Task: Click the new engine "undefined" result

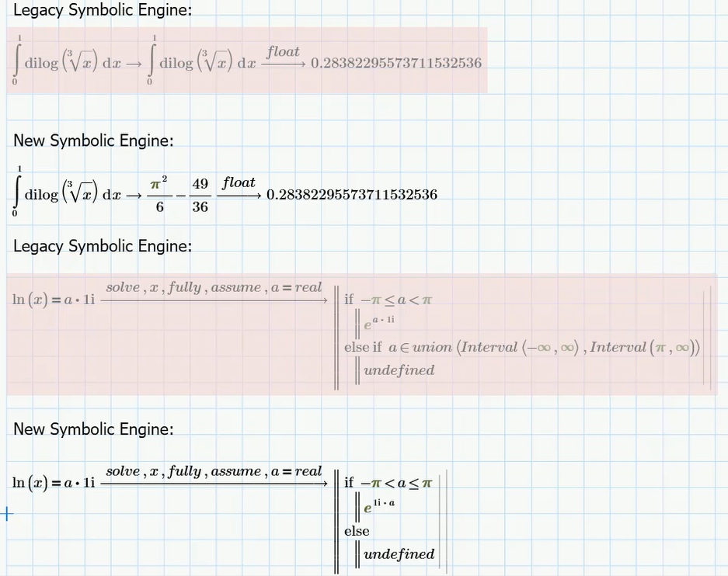Action: pos(399,553)
